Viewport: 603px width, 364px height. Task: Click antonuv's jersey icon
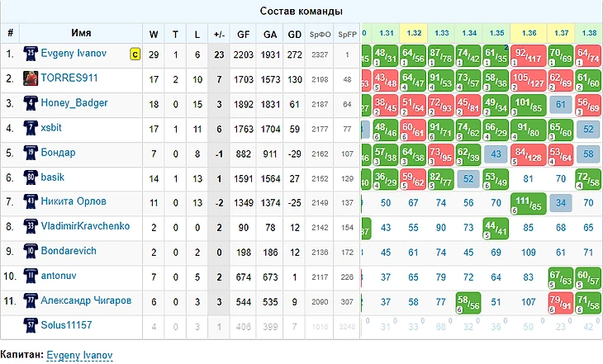[31, 277]
